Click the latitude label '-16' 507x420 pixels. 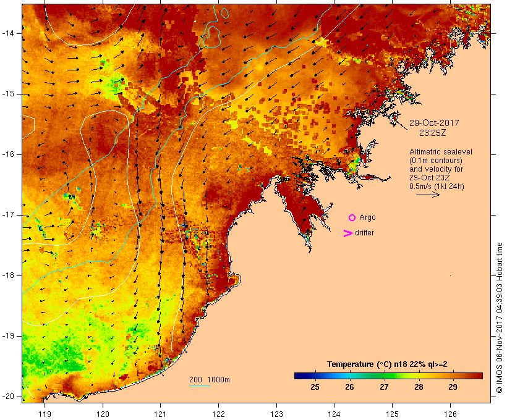pyautogui.click(x=8, y=154)
